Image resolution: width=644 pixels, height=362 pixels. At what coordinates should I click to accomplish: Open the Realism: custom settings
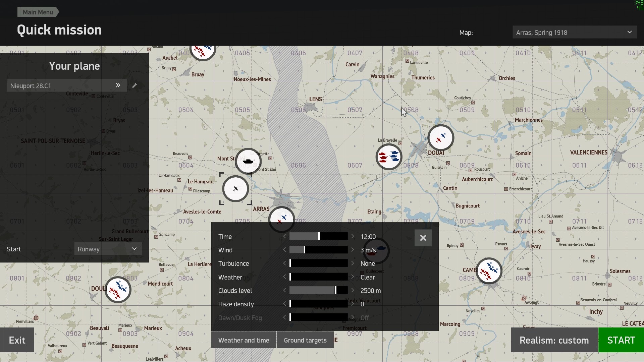[554, 340]
